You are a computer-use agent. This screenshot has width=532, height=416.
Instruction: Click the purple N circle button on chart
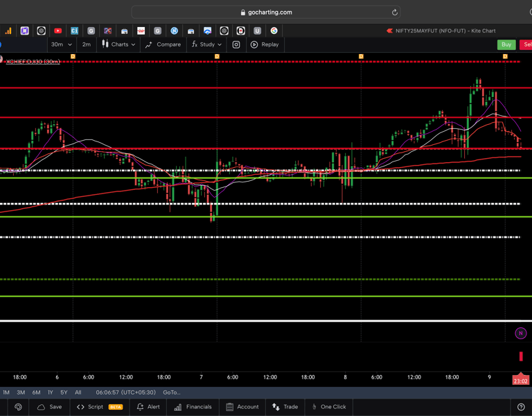tap(521, 333)
